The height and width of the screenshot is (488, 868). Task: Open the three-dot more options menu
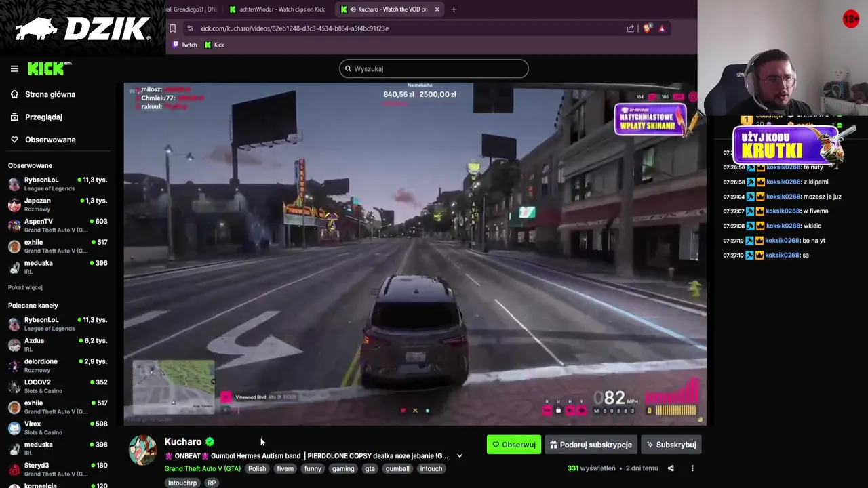tap(692, 468)
